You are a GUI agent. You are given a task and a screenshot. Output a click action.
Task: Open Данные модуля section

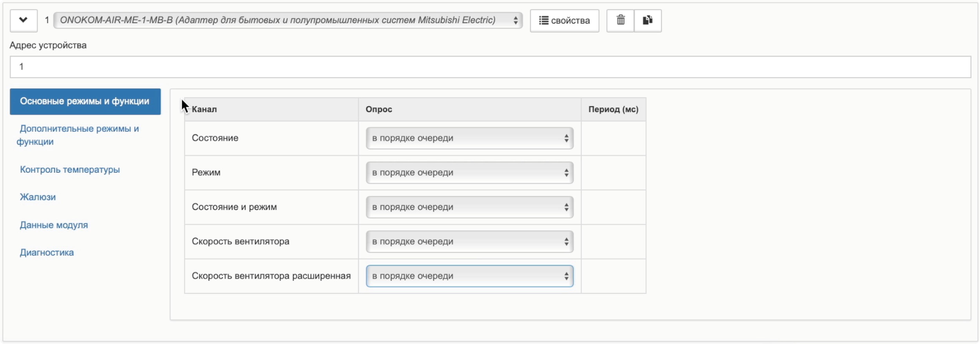click(x=54, y=225)
